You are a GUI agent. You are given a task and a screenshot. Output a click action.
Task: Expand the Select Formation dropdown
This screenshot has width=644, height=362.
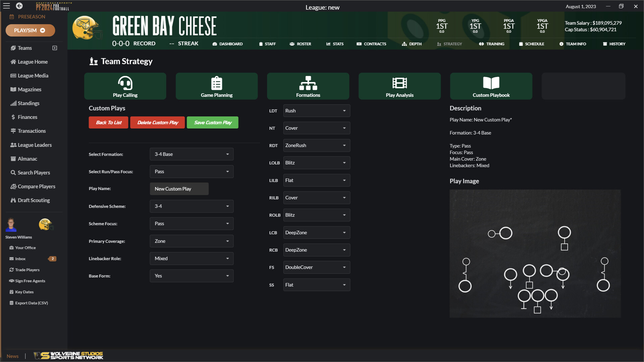tap(191, 154)
